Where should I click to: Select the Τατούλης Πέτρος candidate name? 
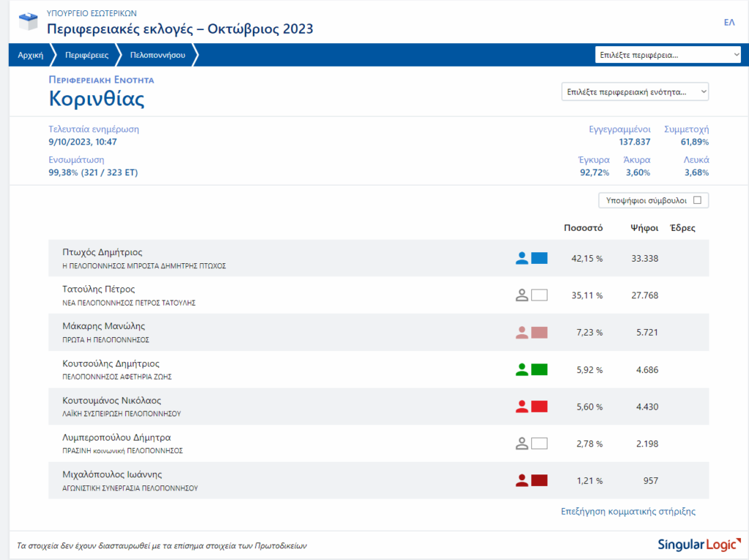pyautogui.click(x=99, y=290)
